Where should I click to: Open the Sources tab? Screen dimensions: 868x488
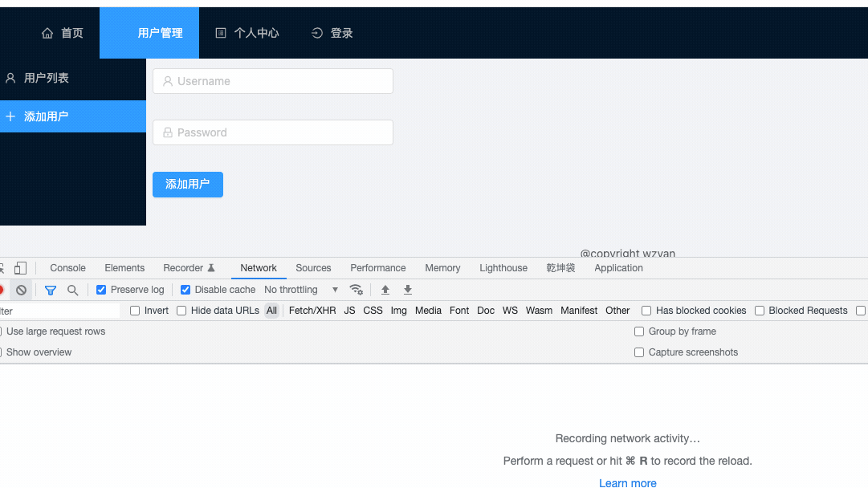click(313, 268)
